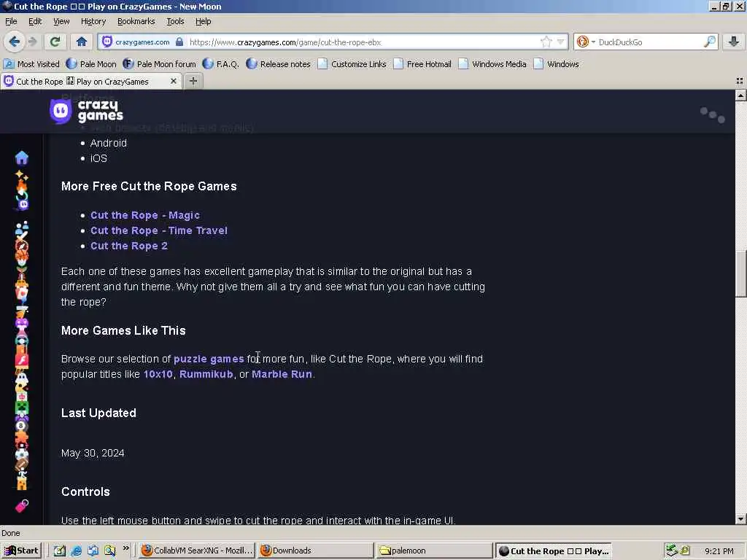Click the crazygames.com site identity icon
The width and height of the screenshot is (747, 560).
[108, 42]
